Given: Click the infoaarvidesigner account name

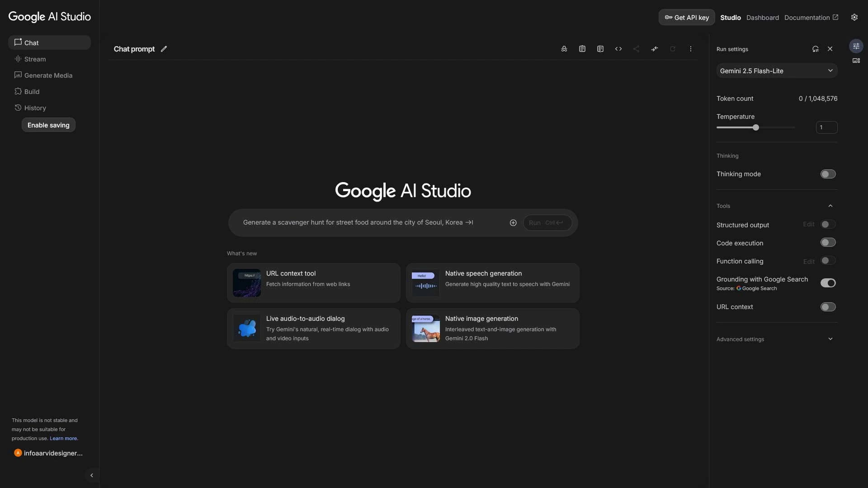Looking at the screenshot, I should [53, 453].
